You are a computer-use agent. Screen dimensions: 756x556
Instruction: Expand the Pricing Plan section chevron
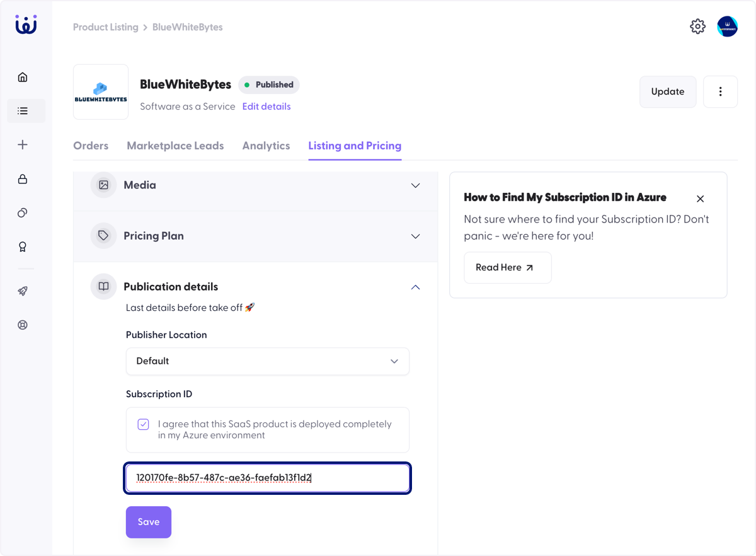415,236
